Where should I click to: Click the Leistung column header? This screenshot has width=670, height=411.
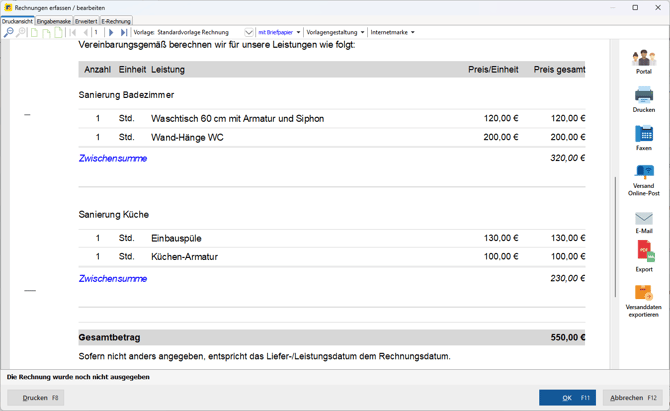168,70
